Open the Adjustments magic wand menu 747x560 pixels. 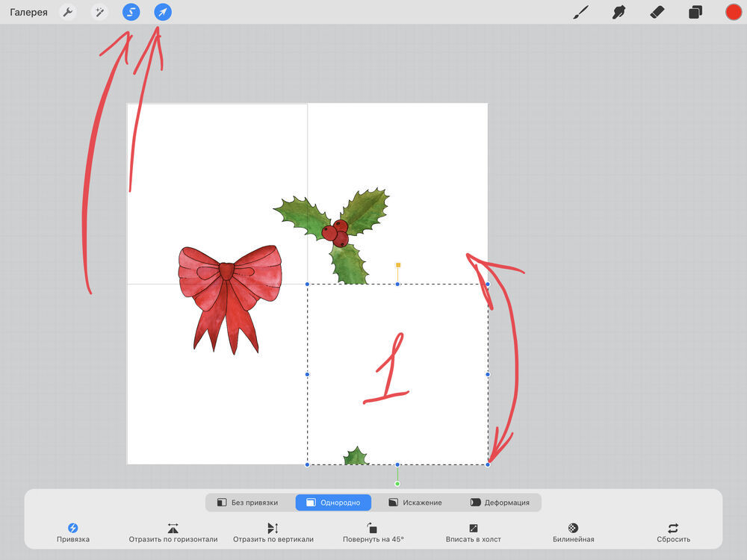pos(99,13)
